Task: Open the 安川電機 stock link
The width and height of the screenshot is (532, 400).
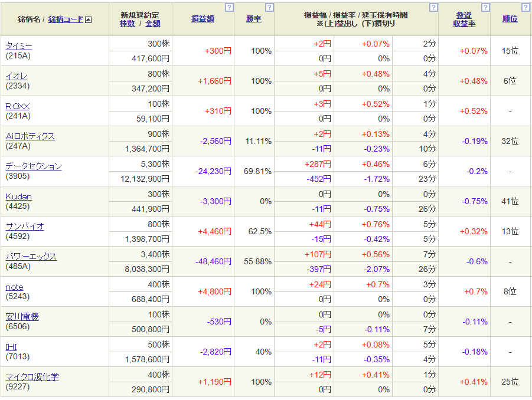Action: pyautogui.click(x=22, y=317)
